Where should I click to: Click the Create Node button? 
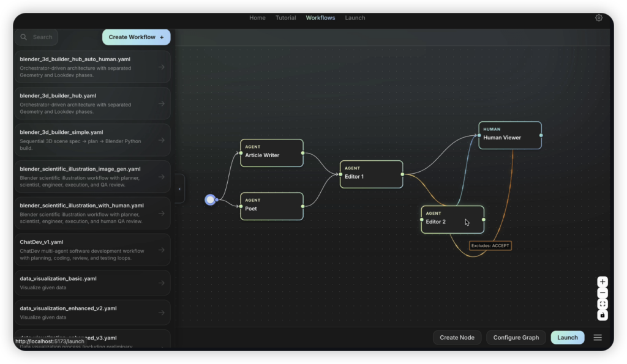[x=457, y=338]
